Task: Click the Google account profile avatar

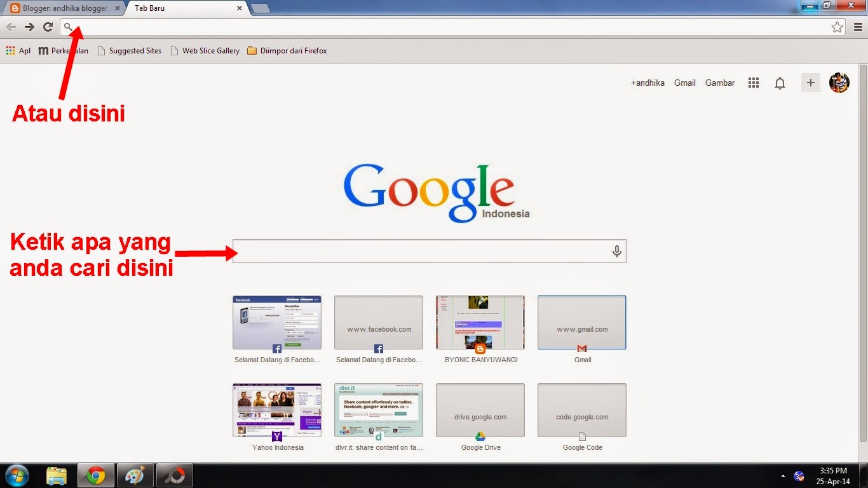Action: 839,83
